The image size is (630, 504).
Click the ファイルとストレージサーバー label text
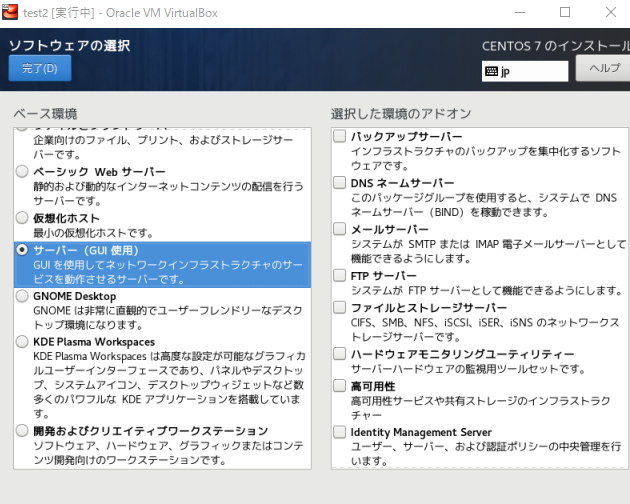point(429,308)
